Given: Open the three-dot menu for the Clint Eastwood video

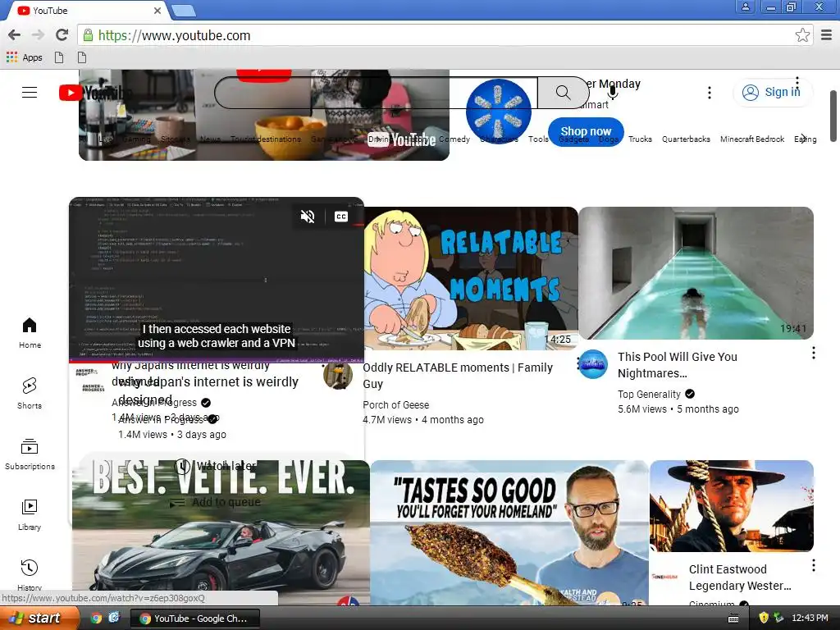Looking at the screenshot, I should (x=813, y=565).
